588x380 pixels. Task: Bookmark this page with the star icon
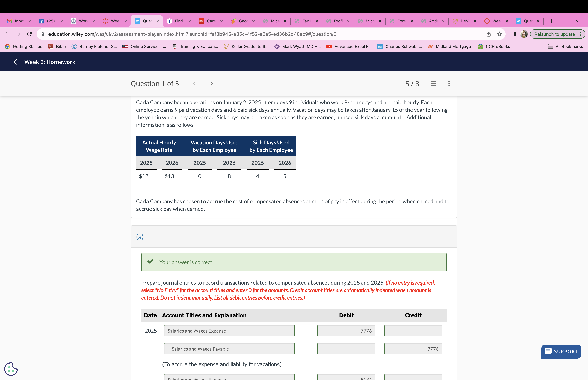(499, 34)
